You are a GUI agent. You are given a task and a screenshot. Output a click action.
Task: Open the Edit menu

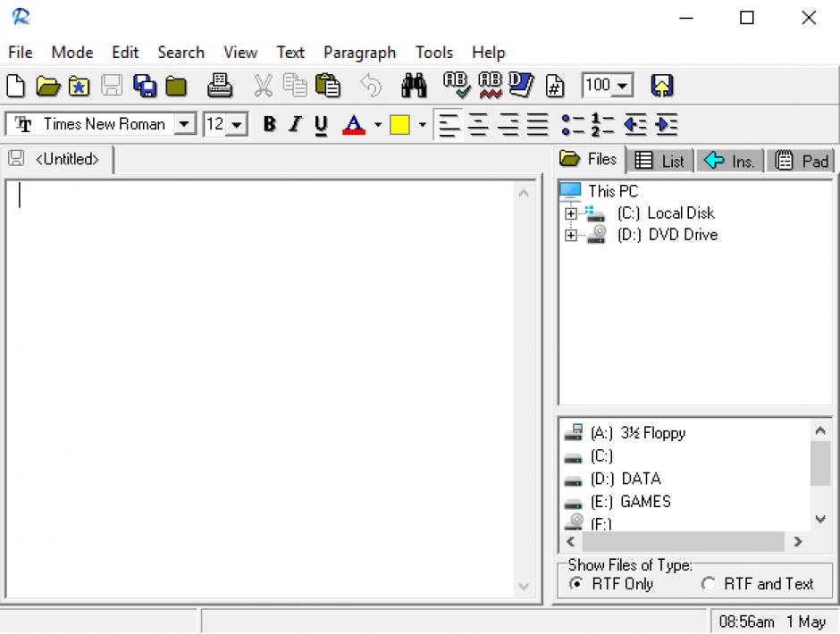(125, 53)
